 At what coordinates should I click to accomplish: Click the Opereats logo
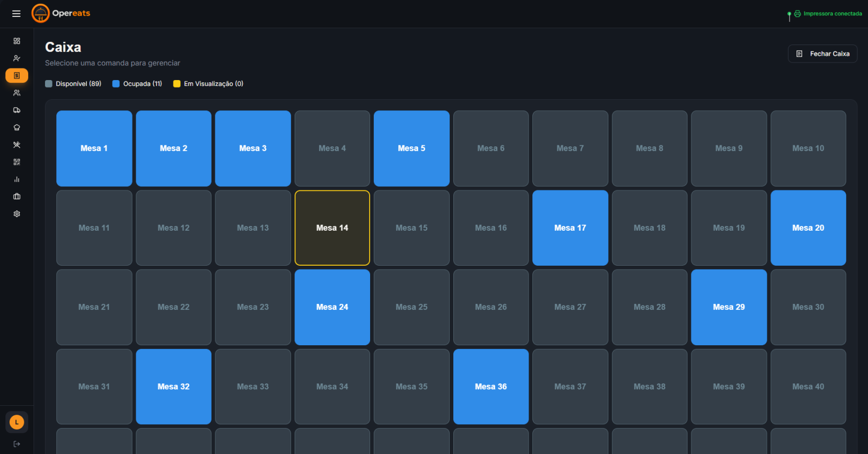click(x=61, y=13)
